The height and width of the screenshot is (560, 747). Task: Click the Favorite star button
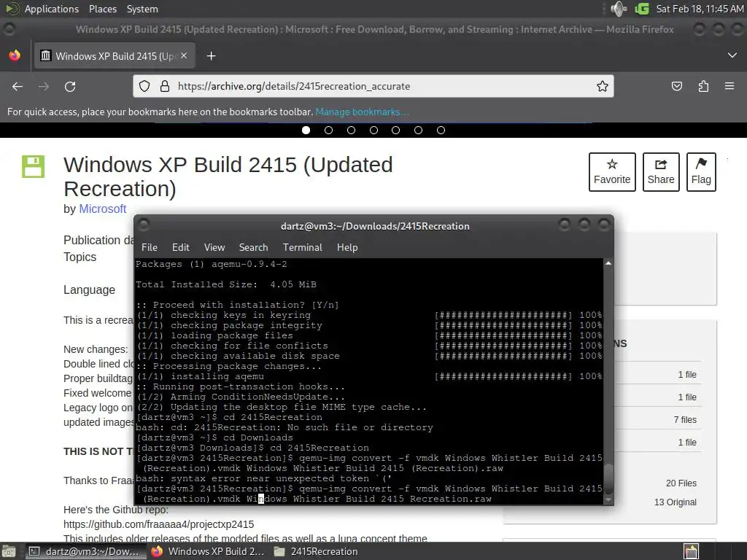(x=612, y=172)
